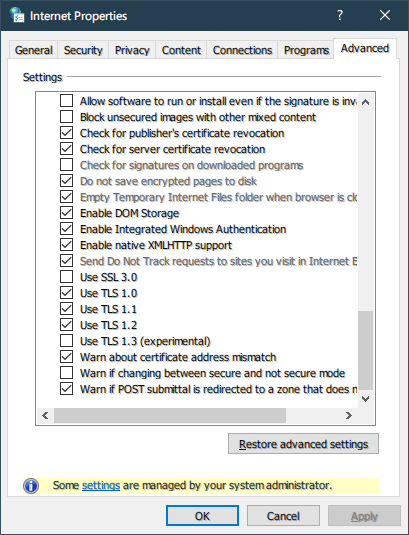Click the blue information icon

pos(31,486)
